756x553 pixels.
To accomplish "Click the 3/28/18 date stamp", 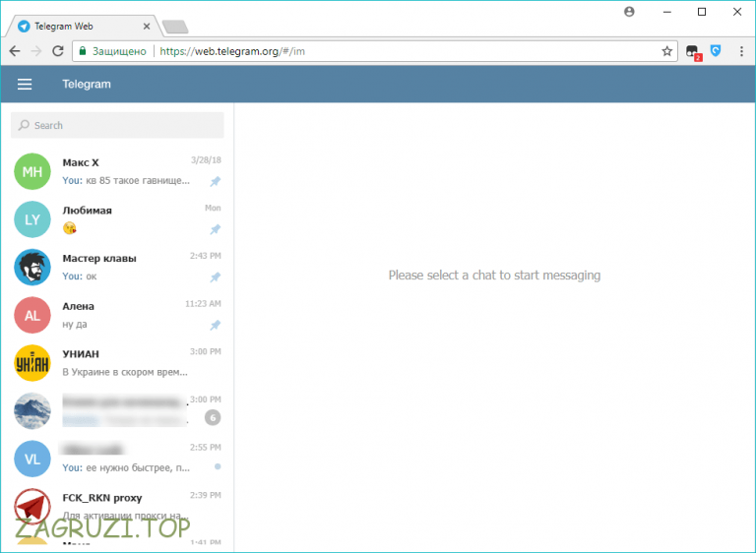I will tap(206, 160).
